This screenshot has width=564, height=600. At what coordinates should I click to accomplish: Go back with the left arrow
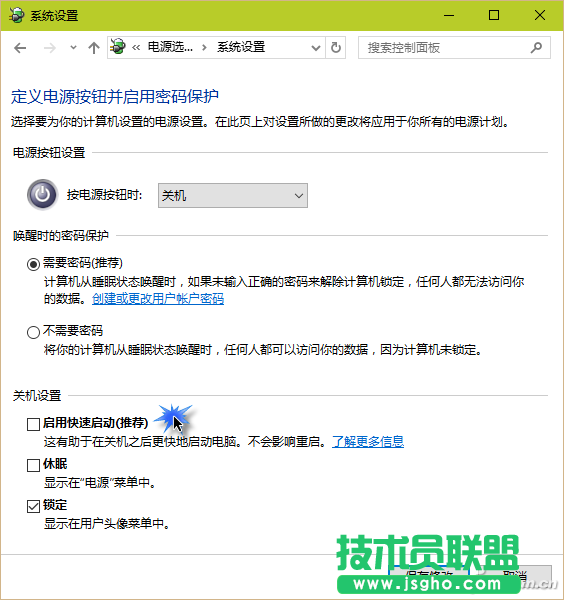point(20,48)
